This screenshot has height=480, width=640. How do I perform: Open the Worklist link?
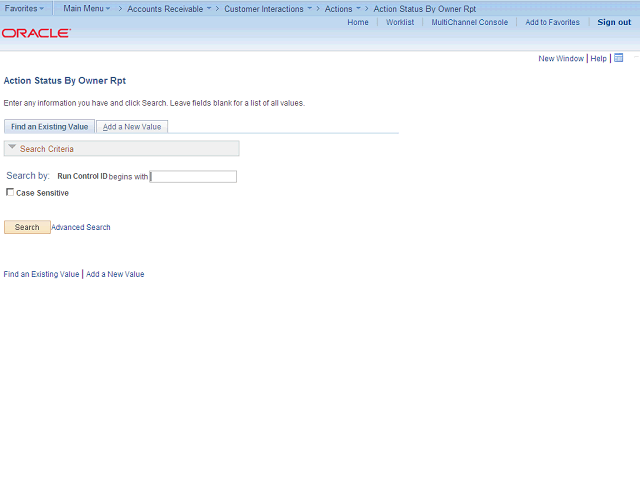click(400, 22)
